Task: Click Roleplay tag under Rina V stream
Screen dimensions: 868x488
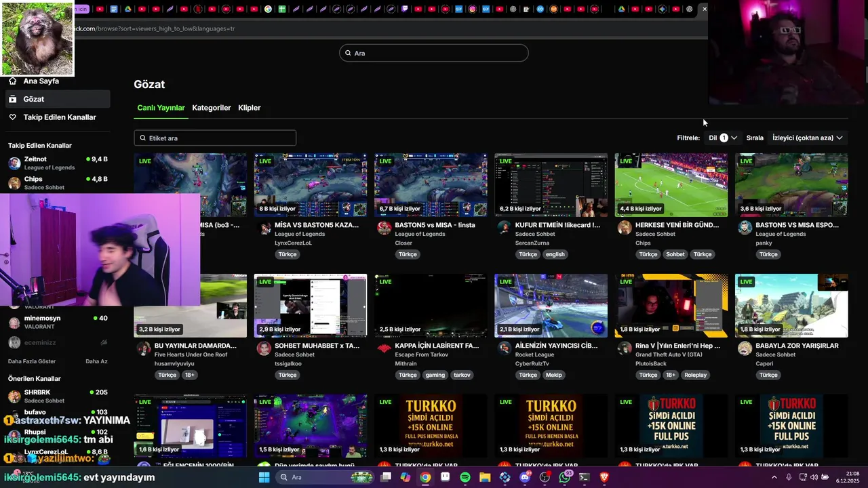Action: [x=695, y=375]
